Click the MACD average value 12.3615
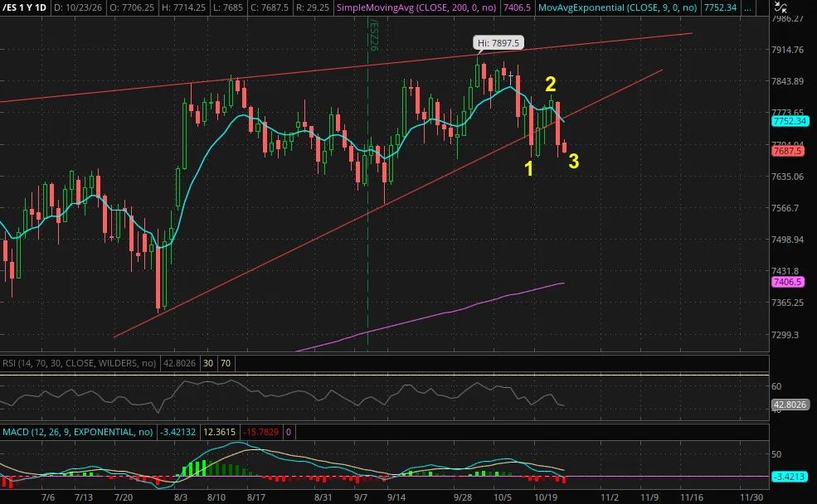 point(219,432)
